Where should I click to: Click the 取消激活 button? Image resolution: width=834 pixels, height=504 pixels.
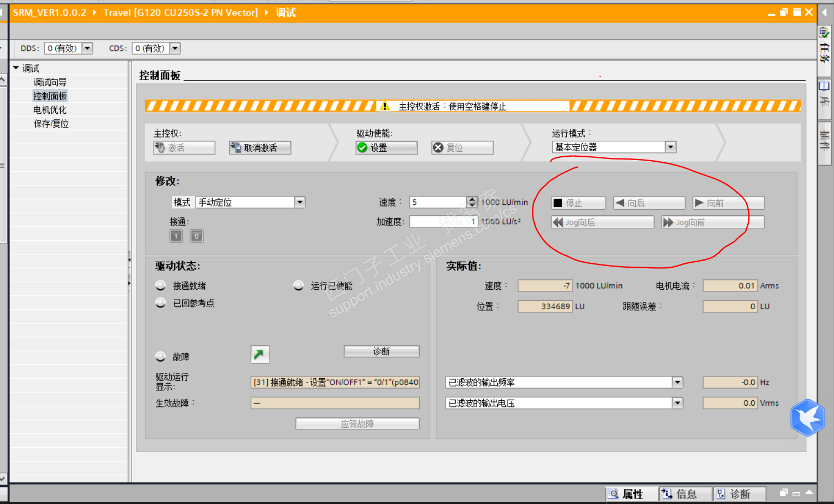tap(260, 147)
